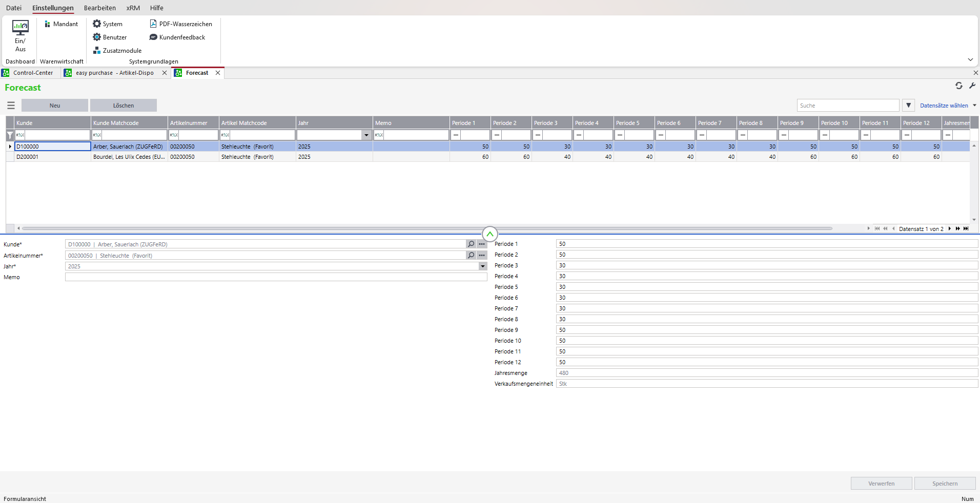Click the ellipsis button of Kunde field
Screen dimensions: 980x503
coord(482,244)
